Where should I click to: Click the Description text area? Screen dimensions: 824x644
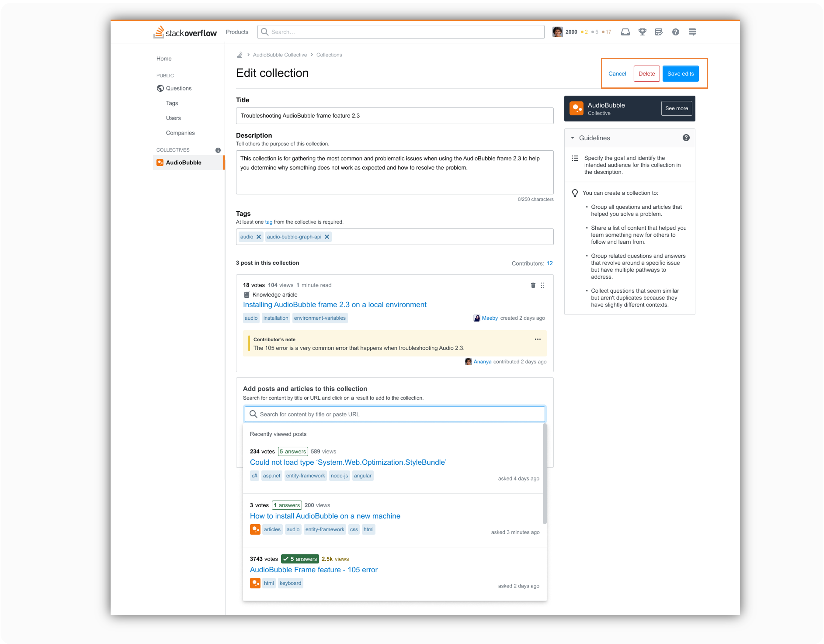point(394,172)
